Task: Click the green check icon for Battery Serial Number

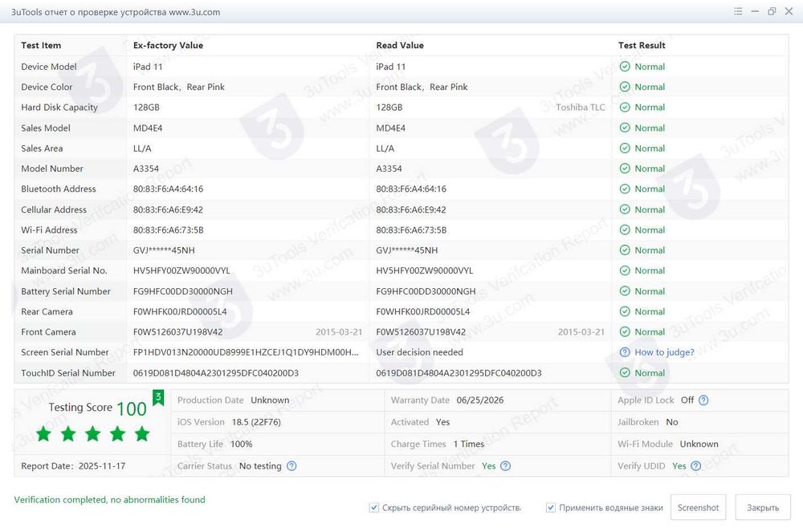Action: tap(625, 291)
